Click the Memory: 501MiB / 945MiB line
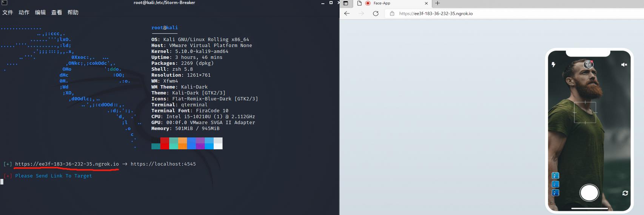This screenshot has width=644, height=215. (x=185, y=128)
